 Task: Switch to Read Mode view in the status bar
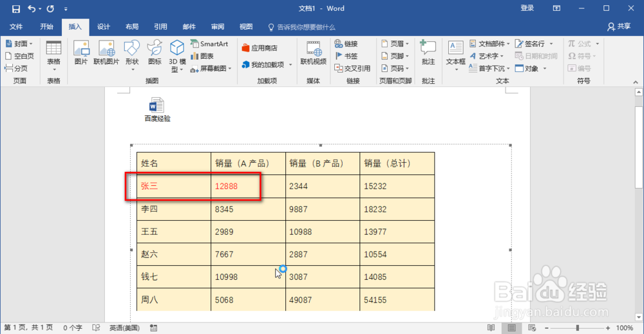point(491,328)
